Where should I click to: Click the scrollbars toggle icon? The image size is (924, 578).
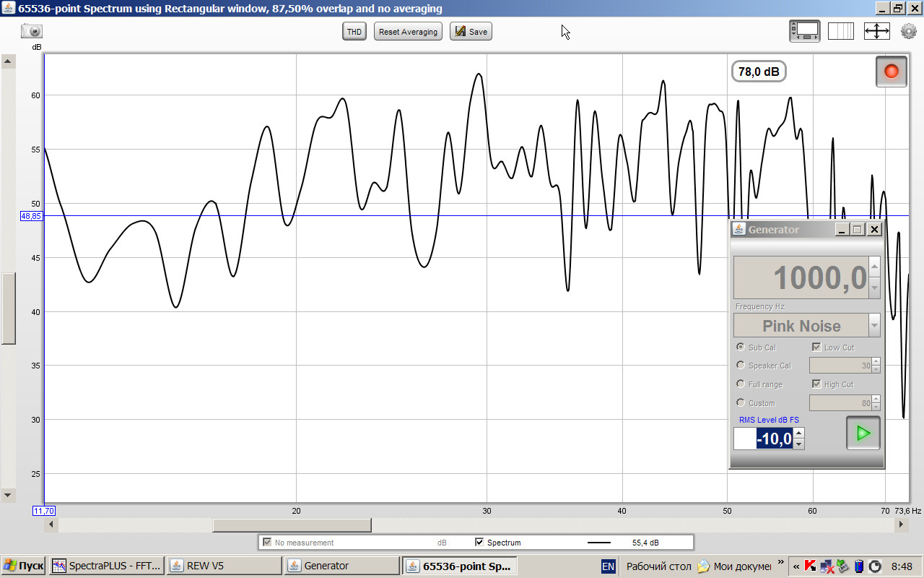805,31
